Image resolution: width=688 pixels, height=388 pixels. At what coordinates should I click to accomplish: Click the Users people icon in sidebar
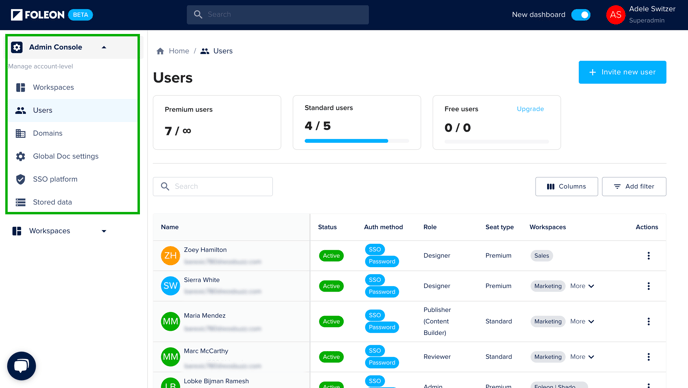[x=21, y=110]
